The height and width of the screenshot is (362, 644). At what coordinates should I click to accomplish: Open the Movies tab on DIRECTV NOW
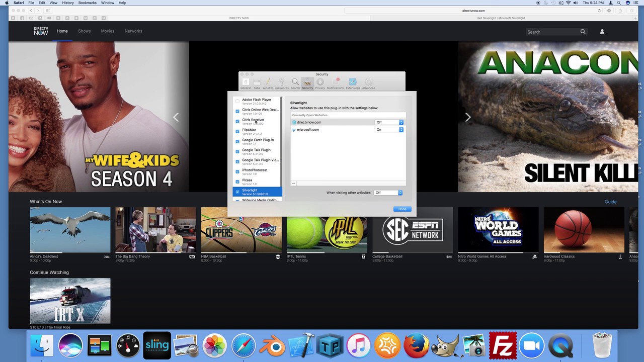point(108,31)
